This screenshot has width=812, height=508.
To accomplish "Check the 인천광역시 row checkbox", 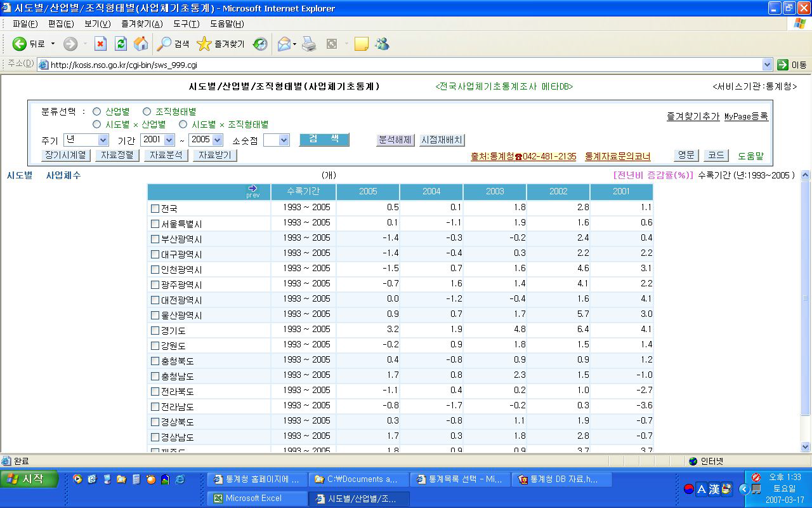I will 155,269.
